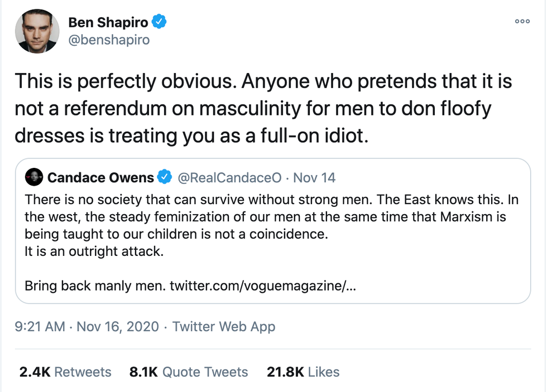
Task: Click Ben Shapiro's profile picture
Action: [37, 32]
